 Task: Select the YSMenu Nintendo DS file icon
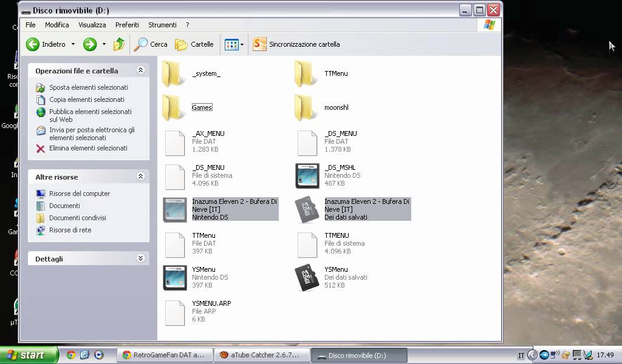(x=175, y=278)
